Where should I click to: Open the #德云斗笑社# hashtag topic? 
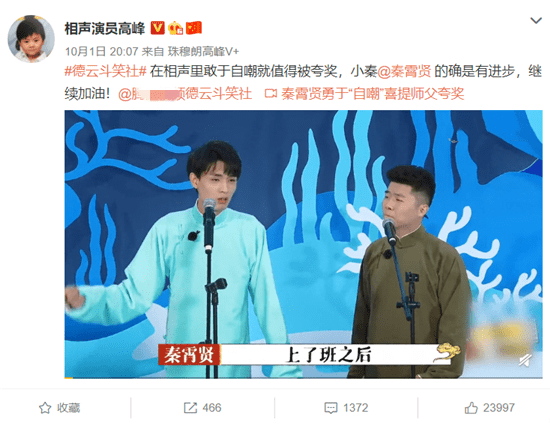pos(106,71)
